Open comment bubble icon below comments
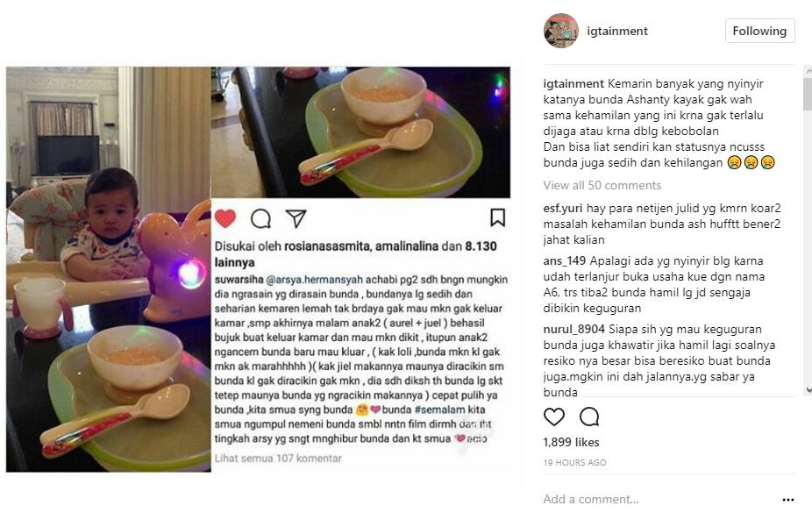Viewport: 812px width, 520px height. point(589,417)
